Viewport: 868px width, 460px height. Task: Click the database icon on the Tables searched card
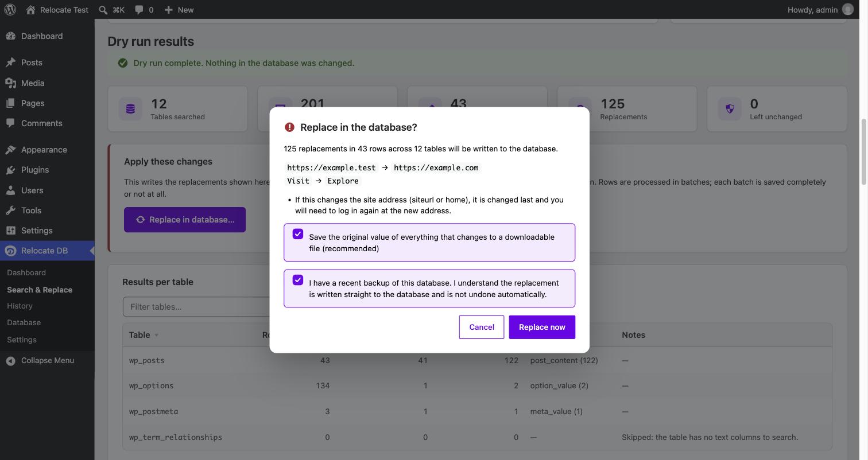point(130,109)
